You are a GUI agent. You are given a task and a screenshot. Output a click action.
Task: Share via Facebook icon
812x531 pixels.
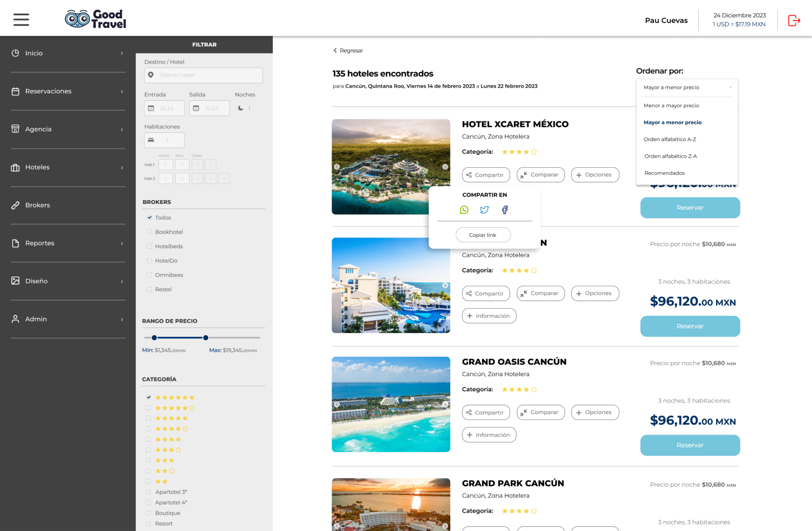click(505, 210)
